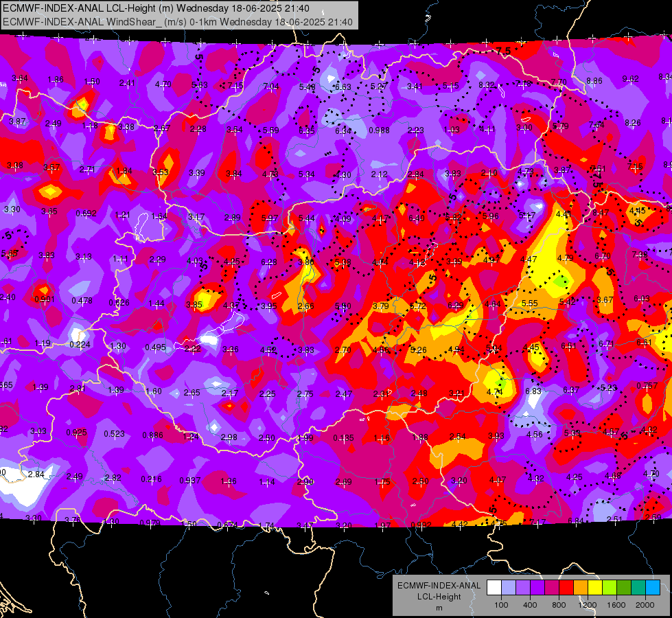Click the legend tick label 1600
The height and width of the screenshot is (618, 672).
click(616, 605)
